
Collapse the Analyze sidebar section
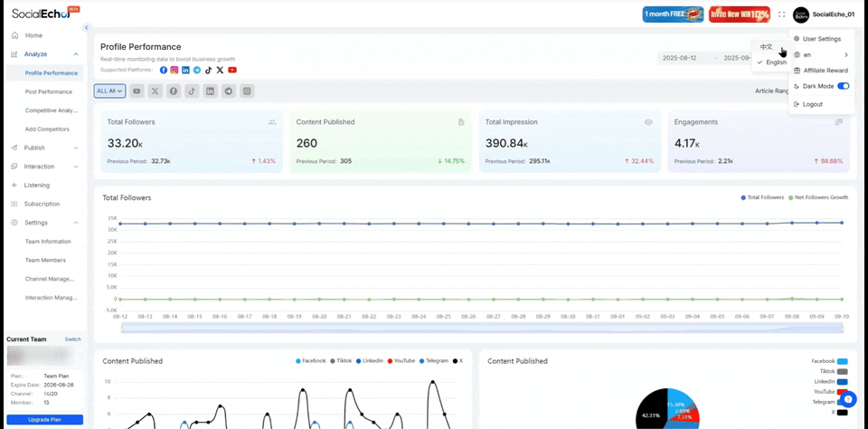(x=75, y=54)
